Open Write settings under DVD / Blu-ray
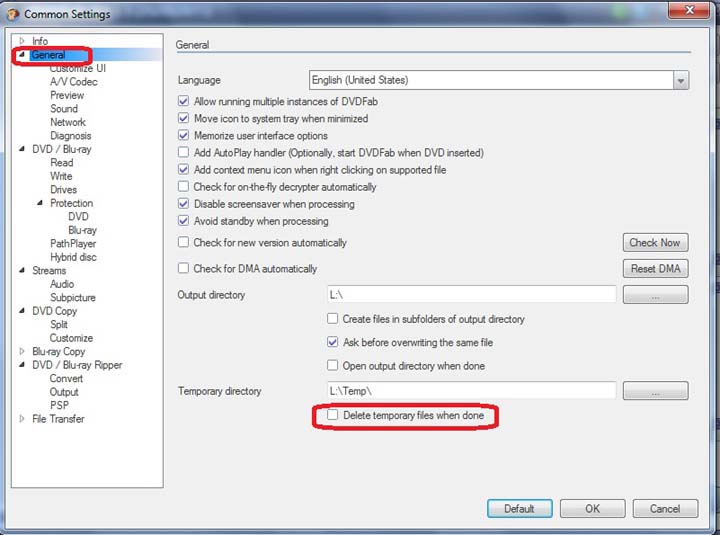Viewport: 720px width, 535px height. (x=61, y=176)
